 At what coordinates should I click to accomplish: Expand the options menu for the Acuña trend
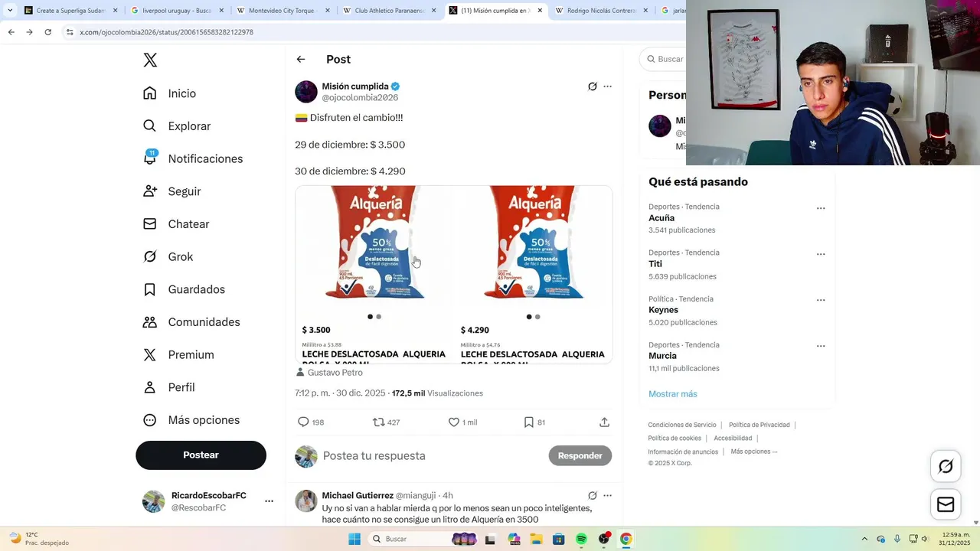click(821, 208)
